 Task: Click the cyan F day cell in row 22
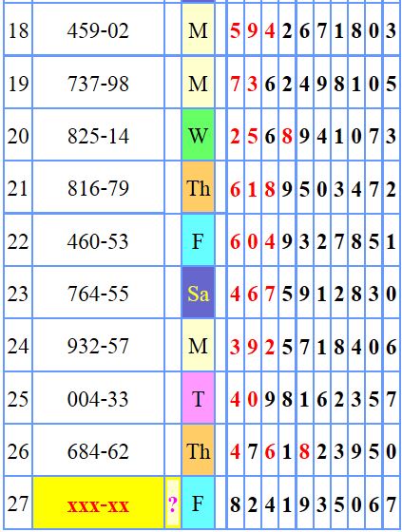point(198,240)
